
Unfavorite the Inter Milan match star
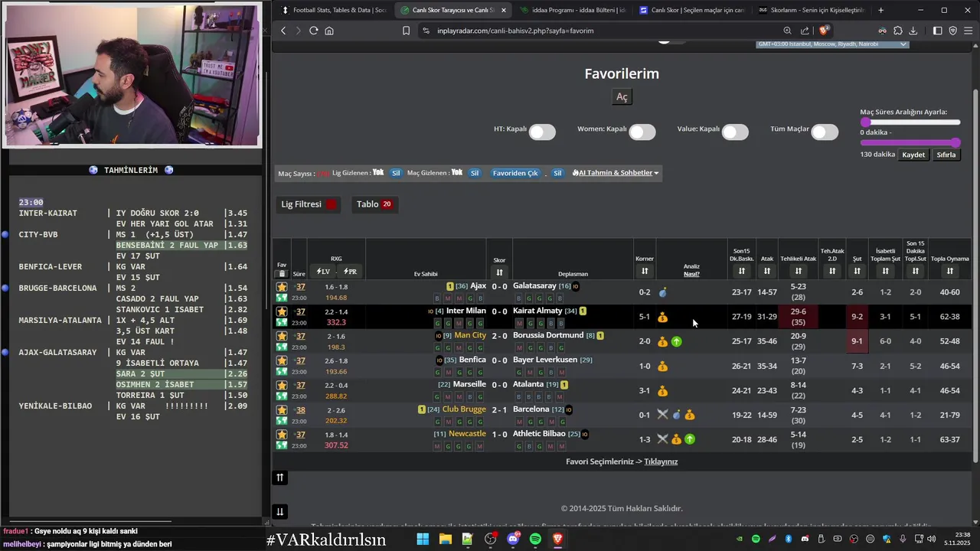(x=282, y=311)
